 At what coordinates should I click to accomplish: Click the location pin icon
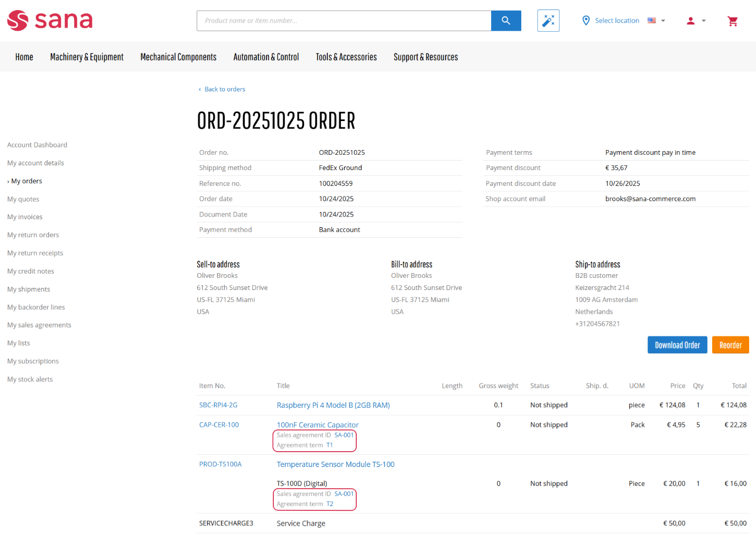(x=586, y=21)
